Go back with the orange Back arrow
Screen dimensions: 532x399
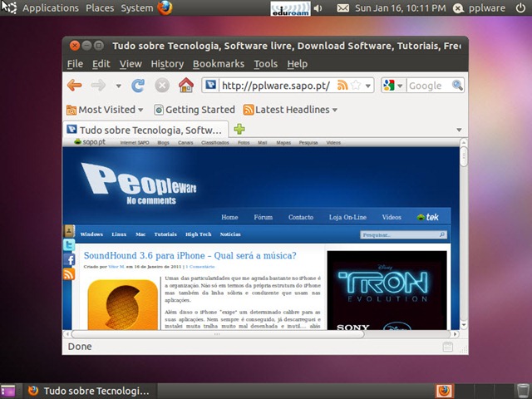tap(75, 85)
